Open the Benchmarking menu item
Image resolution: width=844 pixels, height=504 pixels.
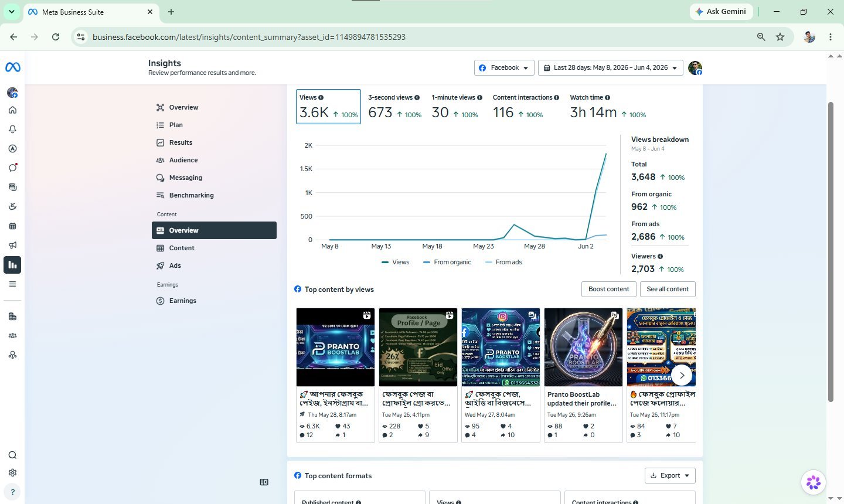(214, 195)
